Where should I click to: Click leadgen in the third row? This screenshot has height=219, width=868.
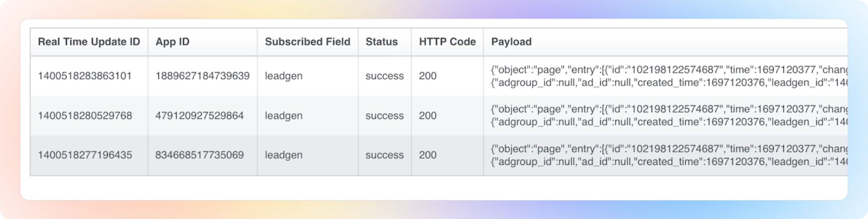(283, 155)
